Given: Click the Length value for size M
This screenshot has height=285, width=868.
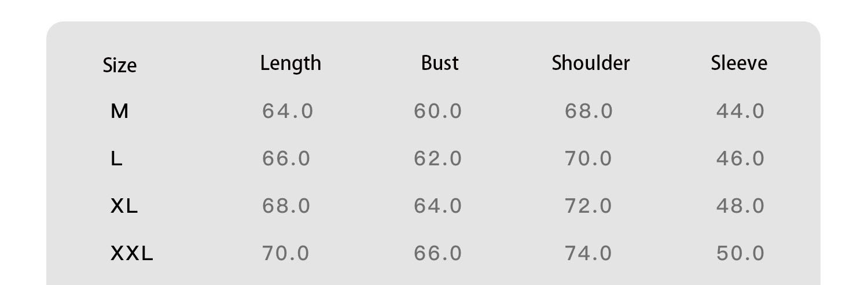Looking at the screenshot, I should [x=288, y=110].
